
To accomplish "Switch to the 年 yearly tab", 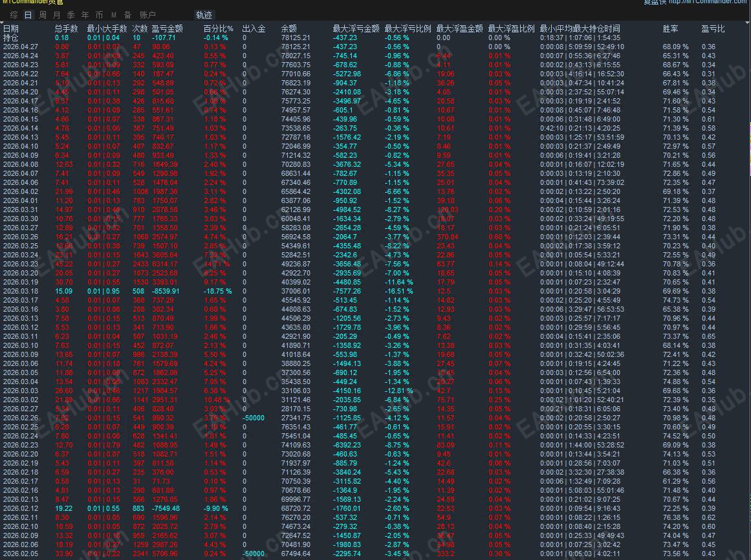I will point(85,16).
